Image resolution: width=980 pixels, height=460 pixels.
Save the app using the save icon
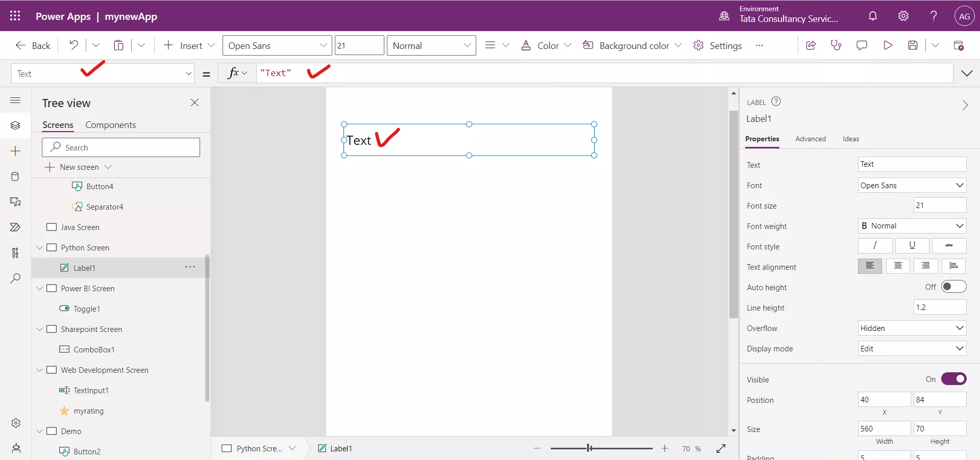coord(913,45)
